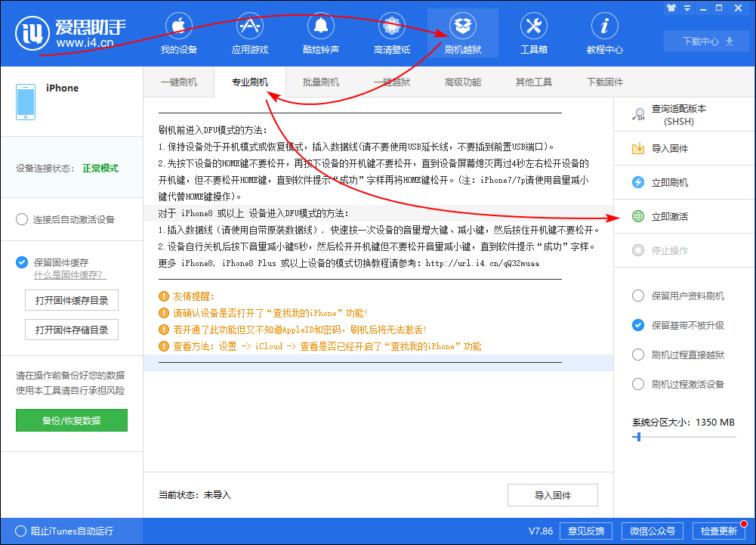Open the 应用游戏 app store section
The image size is (756, 545).
pyautogui.click(x=249, y=33)
